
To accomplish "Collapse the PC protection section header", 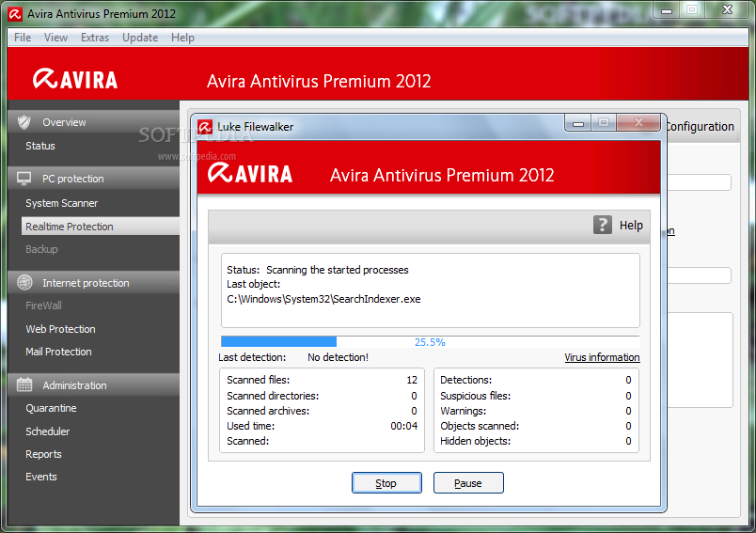I will point(93,179).
